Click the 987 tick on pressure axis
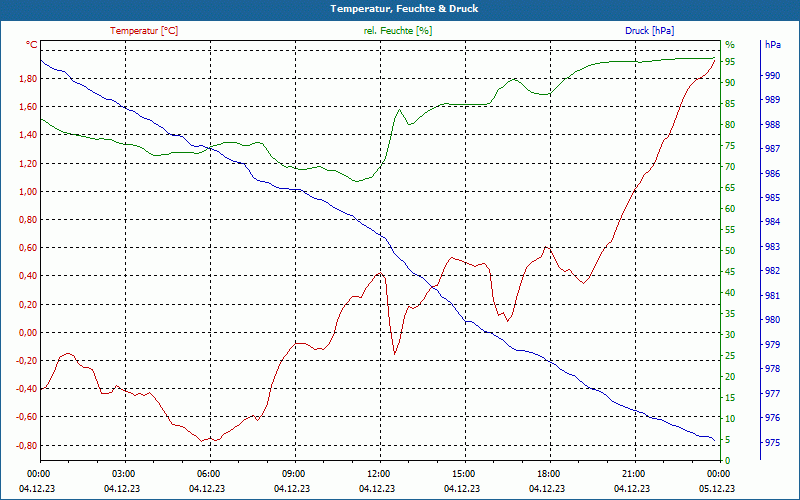The height and width of the screenshot is (500, 800). (x=773, y=148)
